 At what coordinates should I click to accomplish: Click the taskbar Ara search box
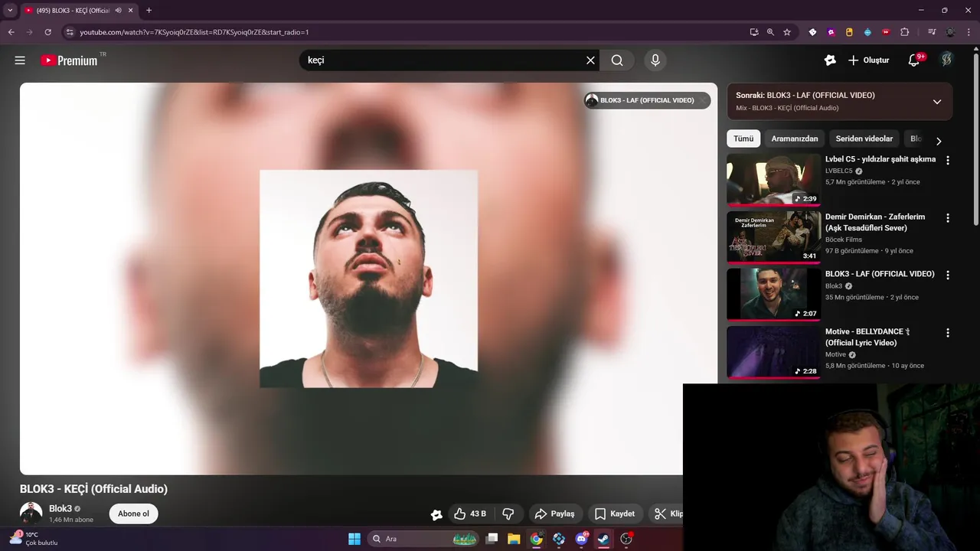click(423, 539)
